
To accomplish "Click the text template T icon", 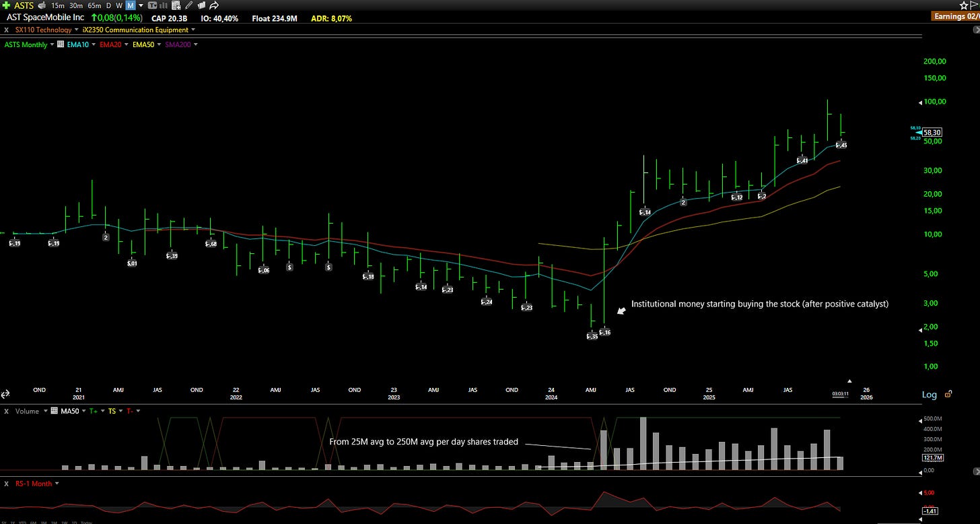I will [153, 5].
